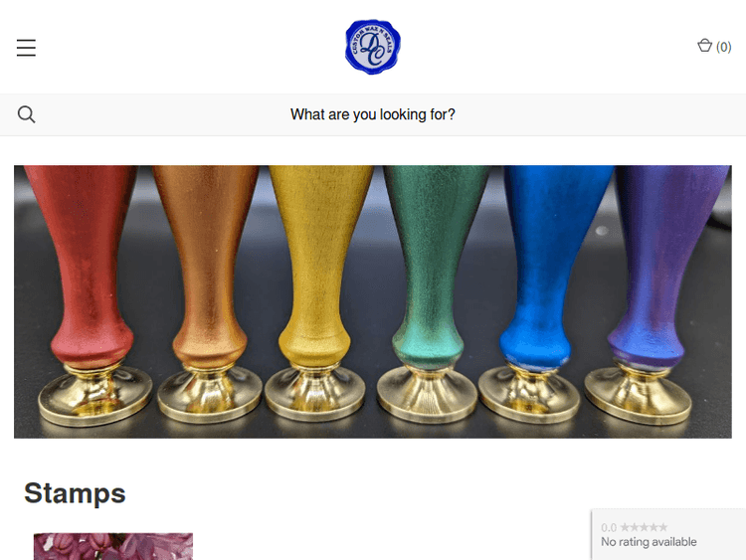The width and height of the screenshot is (746, 560).
Task: Click the brass seal base under green handle
Action: point(428,393)
